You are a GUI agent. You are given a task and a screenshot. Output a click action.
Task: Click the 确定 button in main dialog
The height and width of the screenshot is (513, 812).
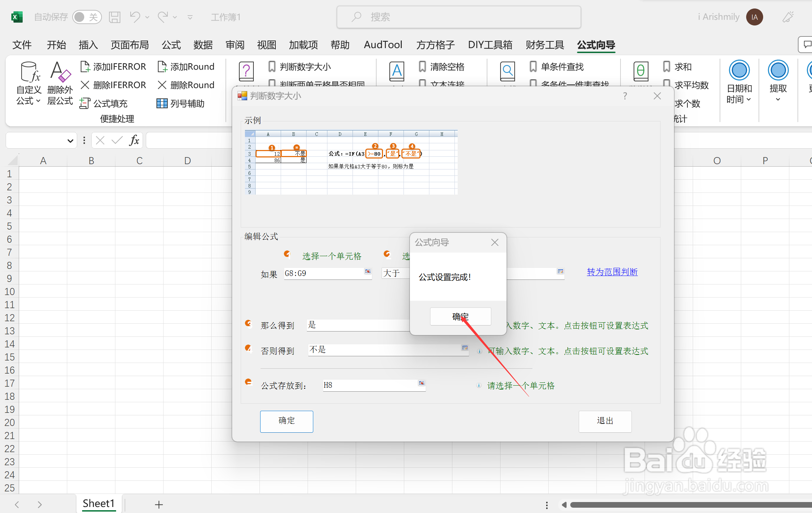[x=286, y=421]
